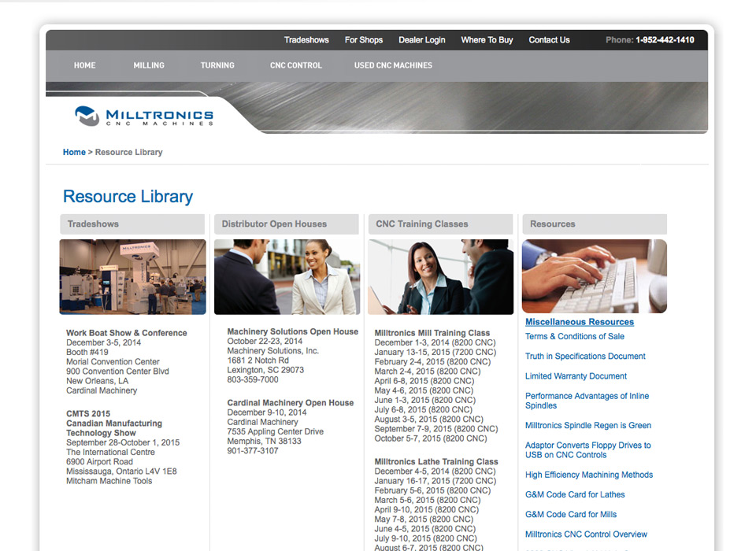Open USED CNC MACHINES menu item

394,65
